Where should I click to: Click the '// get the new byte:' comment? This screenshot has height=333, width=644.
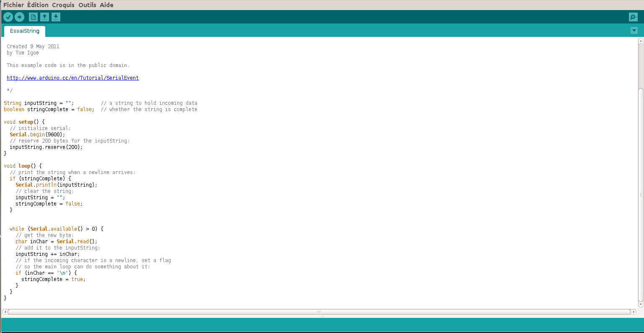coord(44,235)
